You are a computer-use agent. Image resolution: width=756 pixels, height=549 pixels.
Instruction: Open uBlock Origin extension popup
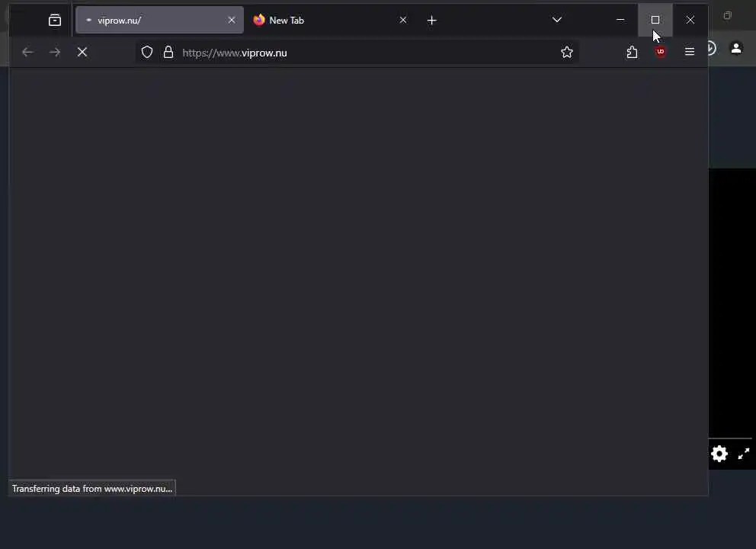661,52
